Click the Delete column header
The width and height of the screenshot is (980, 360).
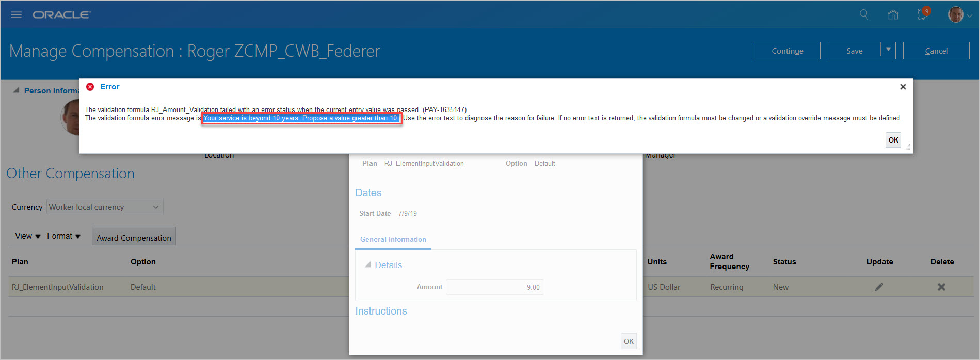(942, 262)
